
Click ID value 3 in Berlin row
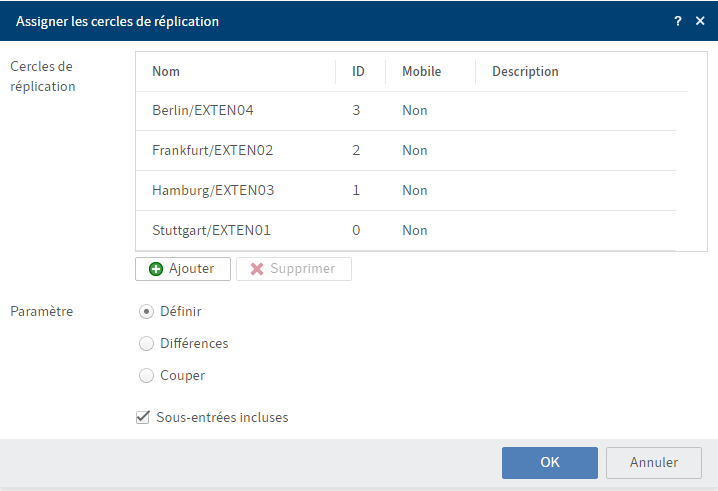pyautogui.click(x=356, y=110)
